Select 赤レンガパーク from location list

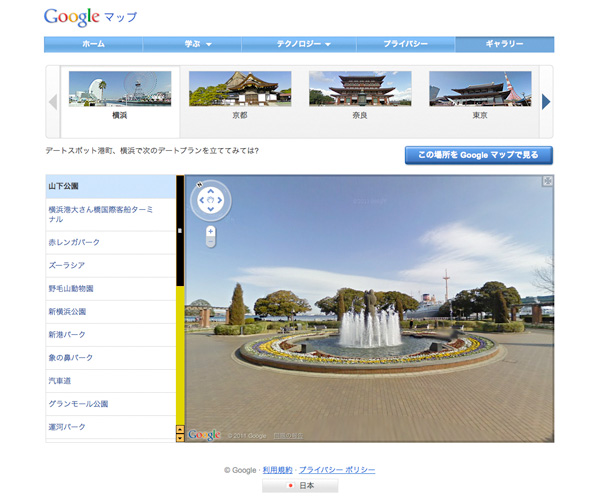coord(75,242)
